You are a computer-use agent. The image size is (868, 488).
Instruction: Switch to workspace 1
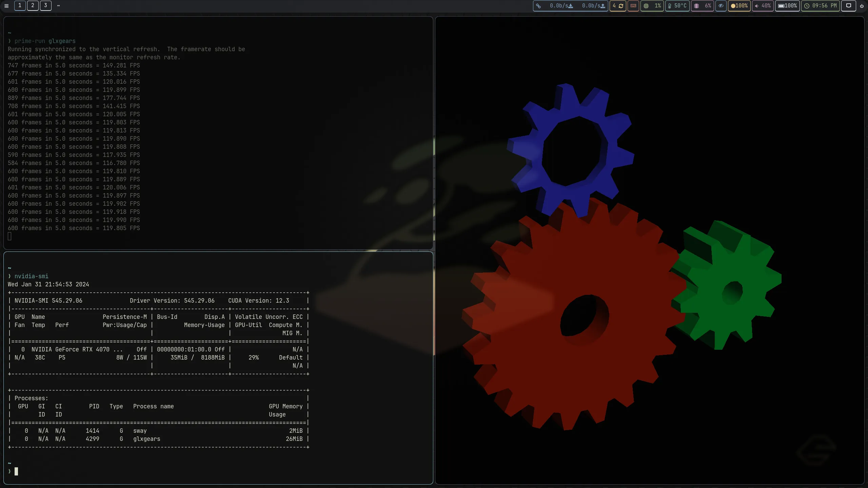[20, 5]
